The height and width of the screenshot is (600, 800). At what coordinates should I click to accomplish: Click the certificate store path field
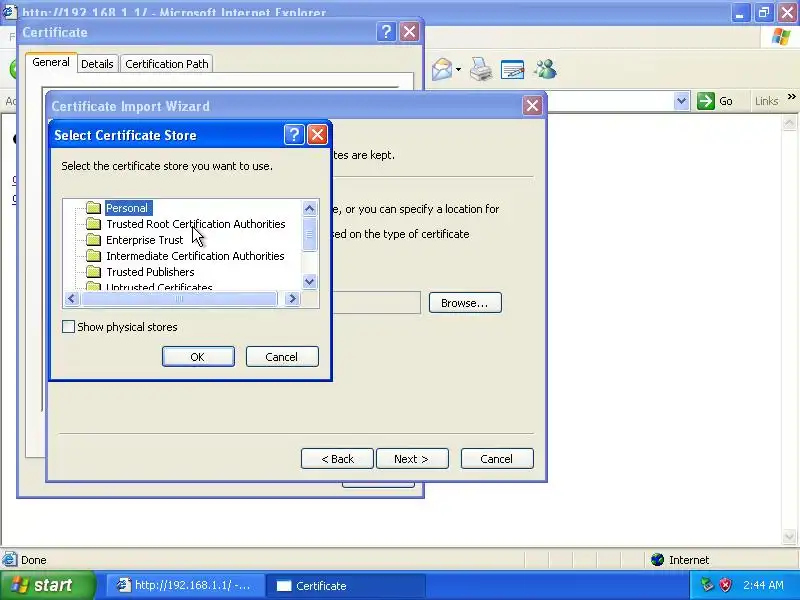pyautogui.click(x=377, y=303)
